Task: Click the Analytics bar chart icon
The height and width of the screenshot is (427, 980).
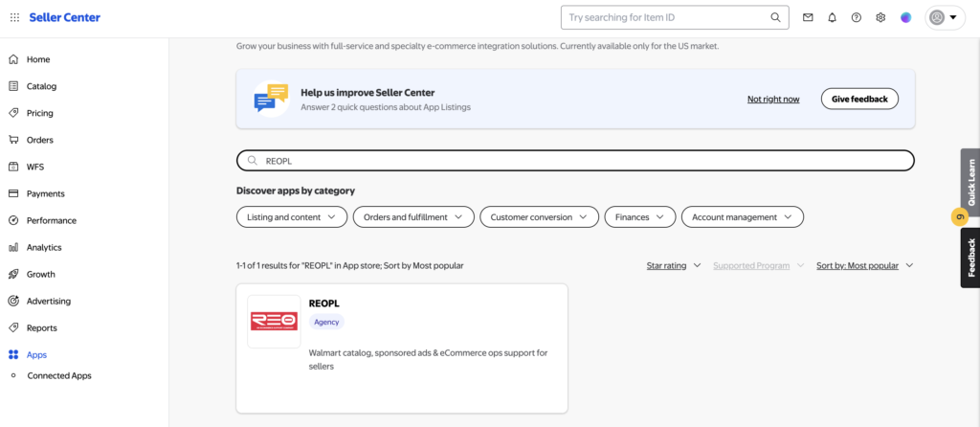Action: tap(13, 248)
